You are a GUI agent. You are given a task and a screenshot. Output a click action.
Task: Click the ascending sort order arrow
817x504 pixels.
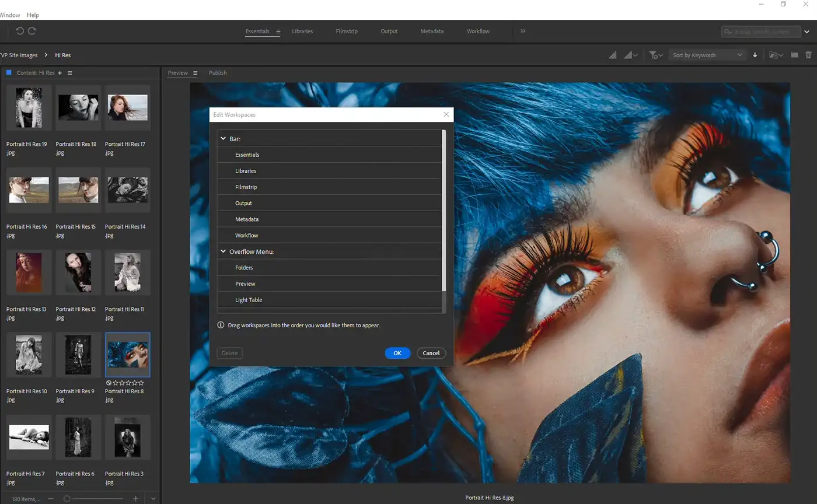pos(755,55)
